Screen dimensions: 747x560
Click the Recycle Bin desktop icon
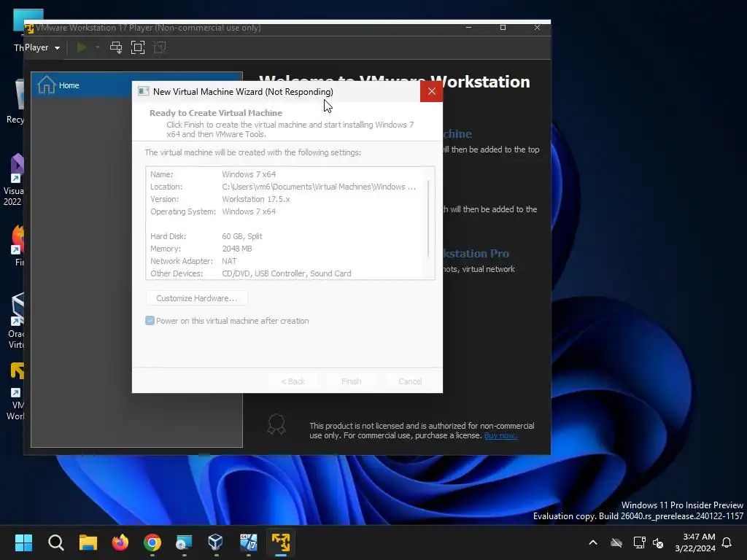click(x=17, y=101)
